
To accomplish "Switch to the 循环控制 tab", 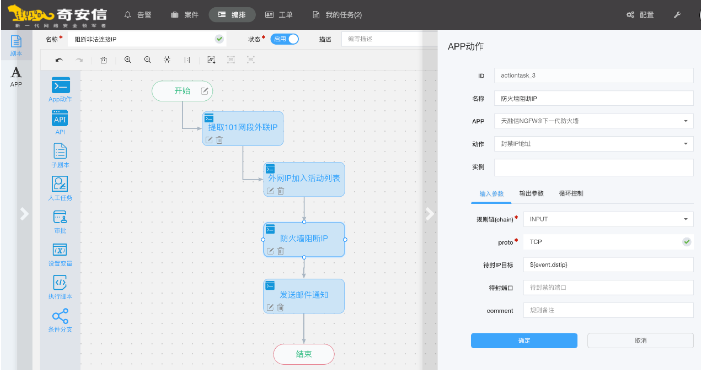I will (571, 194).
